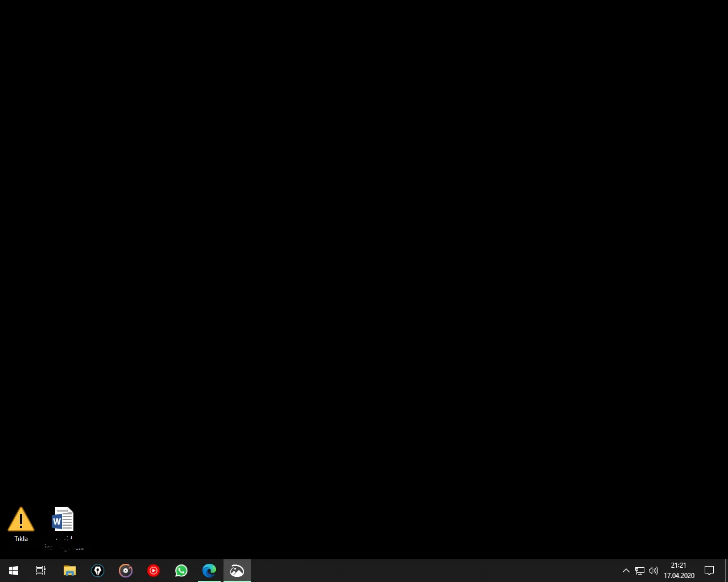Launch Microsoft Edge from the taskbar

209,571
